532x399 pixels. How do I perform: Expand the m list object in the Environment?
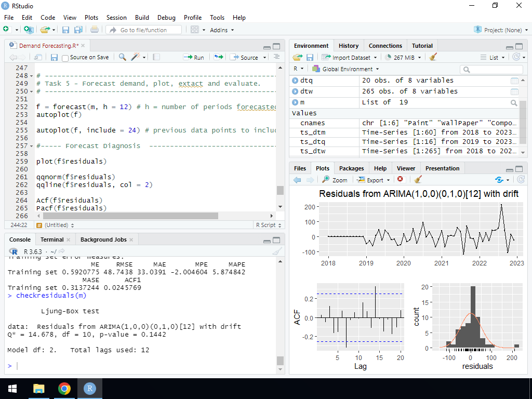pyautogui.click(x=295, y=102)
